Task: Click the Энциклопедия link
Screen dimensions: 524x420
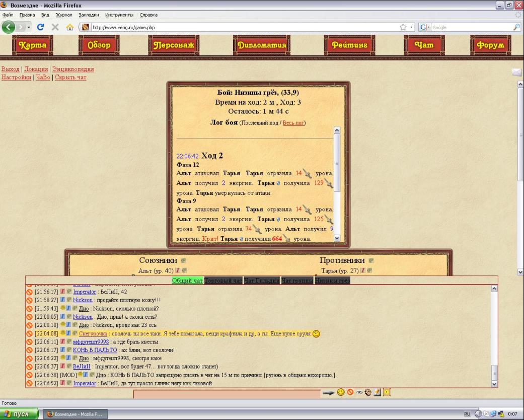Action: [x=73, y=69]
